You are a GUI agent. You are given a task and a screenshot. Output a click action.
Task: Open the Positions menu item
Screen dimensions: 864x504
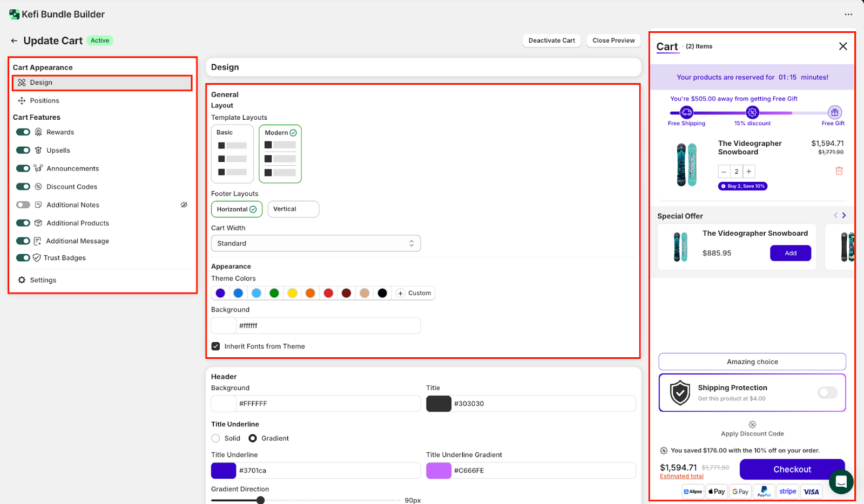click(x=44, y=101)
